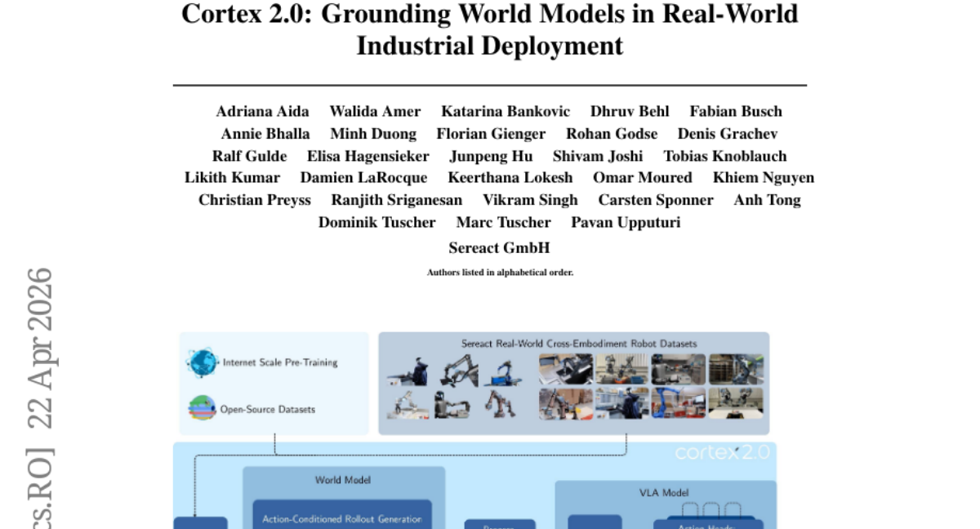Select the Open-Source Datasets text label
The image size is (980, 529).
click(x=266, y=409)
